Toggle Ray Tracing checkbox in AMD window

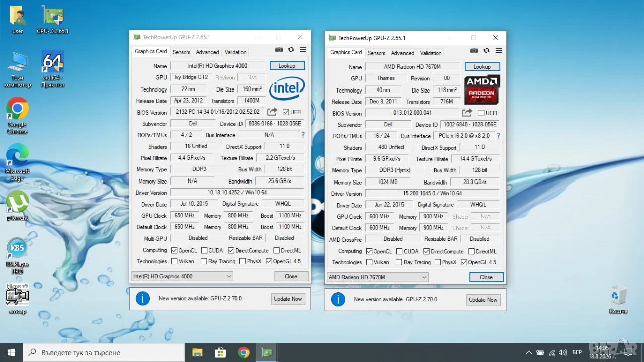pyautogui.click(x=399, y=262)
